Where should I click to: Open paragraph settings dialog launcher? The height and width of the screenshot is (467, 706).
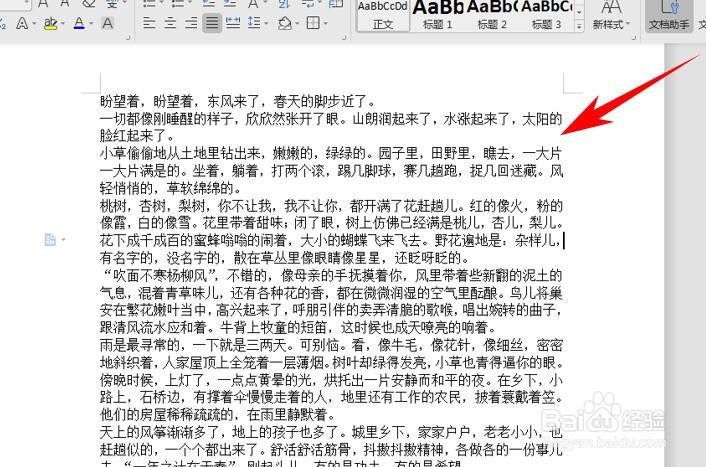pos(344,39)
